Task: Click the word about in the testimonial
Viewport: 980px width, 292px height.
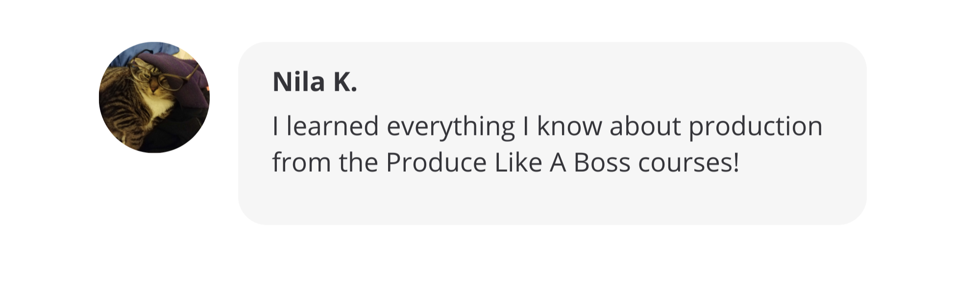Action: 645,126
